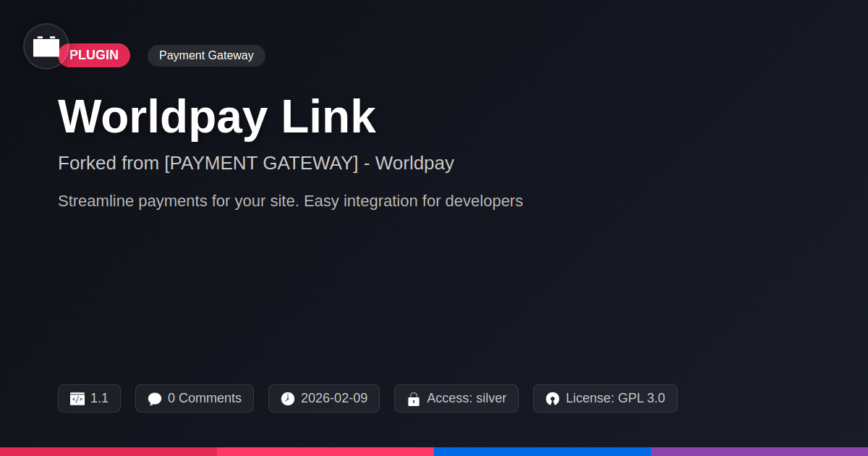This screenshot has height=456, width=868.
Task: Click the access lock icon
Action: (414, 399)
